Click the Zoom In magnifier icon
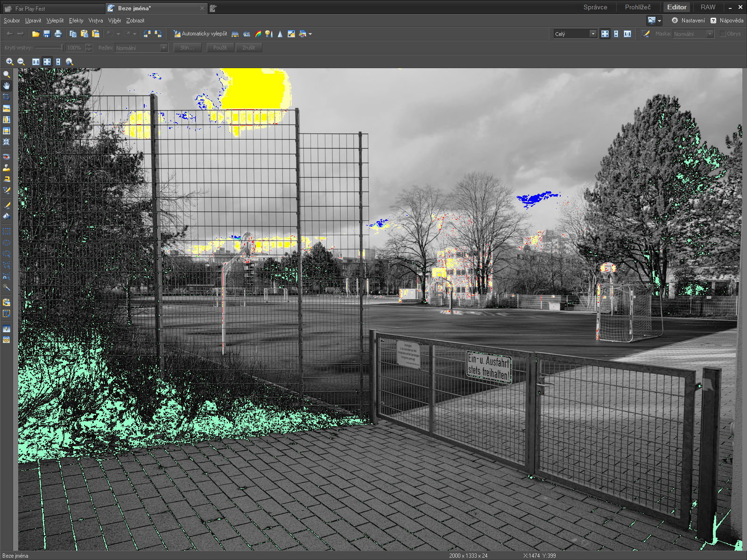 pos(9,62)
